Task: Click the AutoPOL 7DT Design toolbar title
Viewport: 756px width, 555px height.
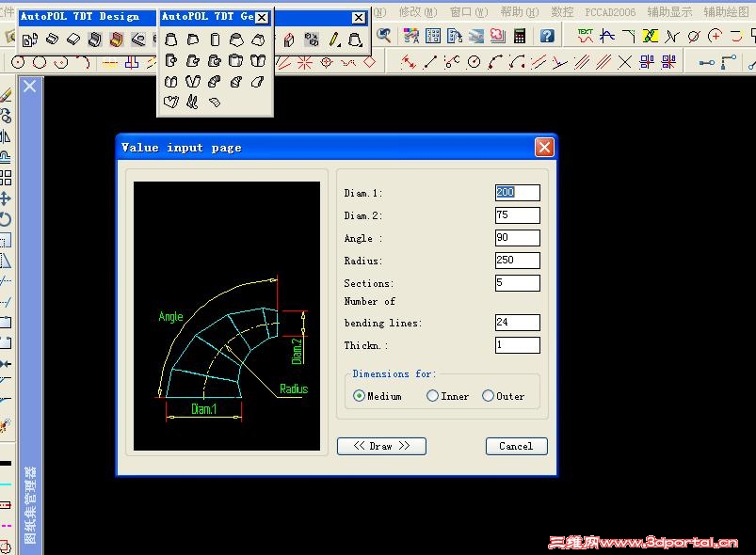Action: coord(79,16)
